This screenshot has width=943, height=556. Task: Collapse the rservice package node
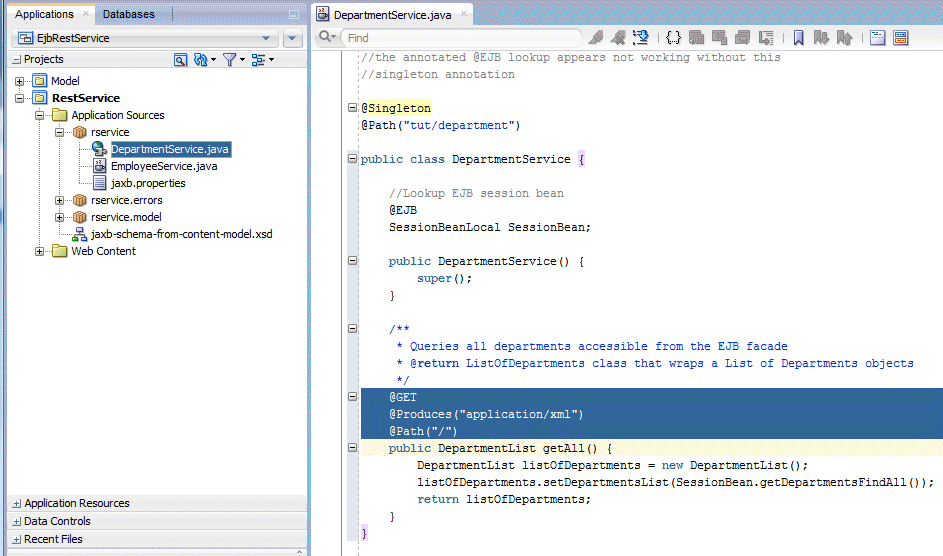(59, 132)
